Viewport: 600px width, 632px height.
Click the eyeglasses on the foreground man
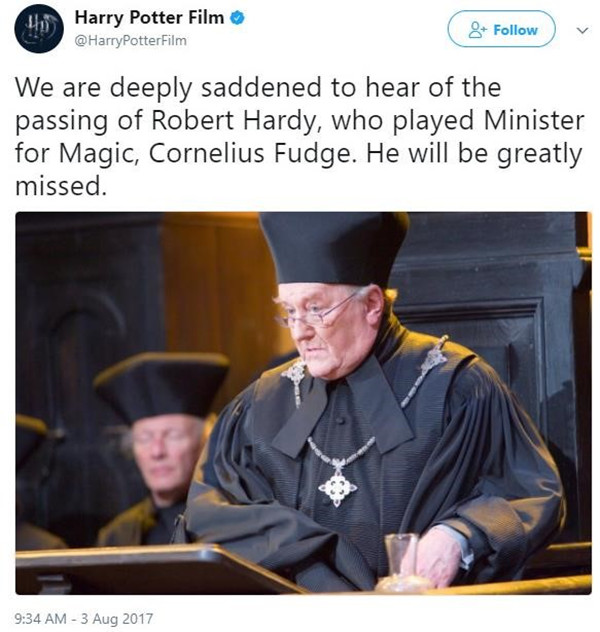[x=316, y=313]
